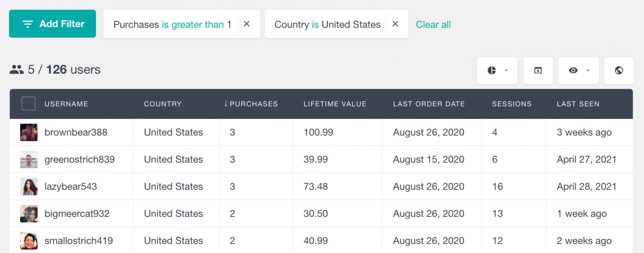Open brownbear388's avatar thumbnail

click(x=29, y=132)
